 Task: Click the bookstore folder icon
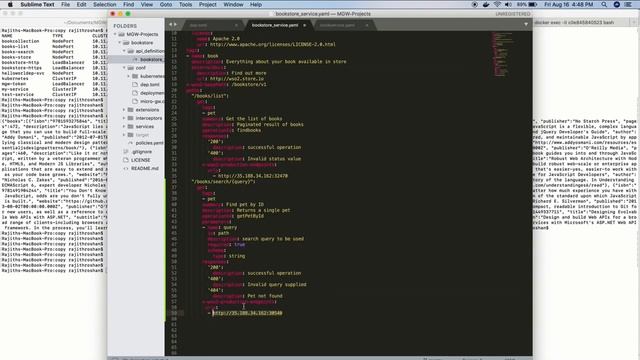[x=126, y=42]
